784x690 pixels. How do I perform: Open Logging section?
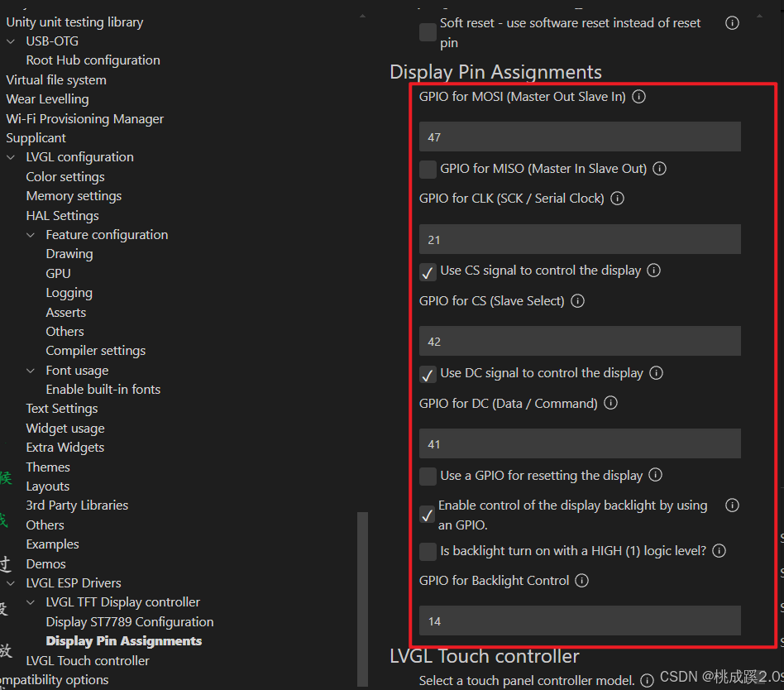(x=69, y=293)
